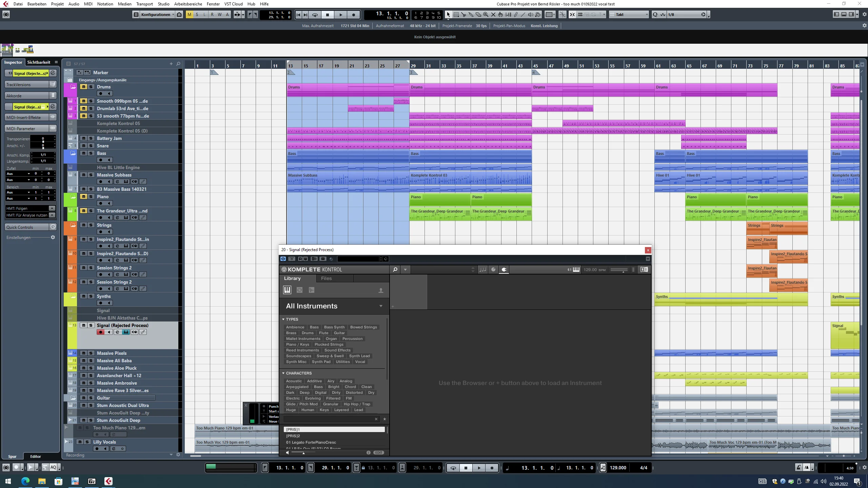The height and width of the screenshot is (488, 868).
Task: Toggle Snap on/off in the toolbar
Action: tap(572, 15)
